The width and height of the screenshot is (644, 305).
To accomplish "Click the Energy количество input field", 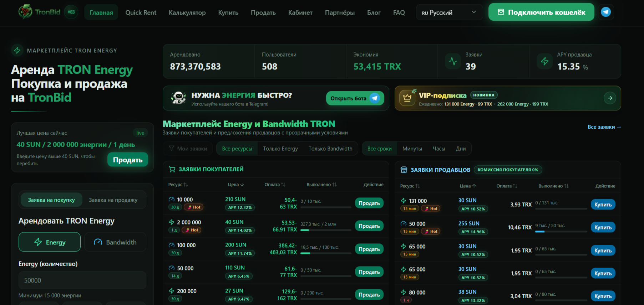I will [82, 280].
